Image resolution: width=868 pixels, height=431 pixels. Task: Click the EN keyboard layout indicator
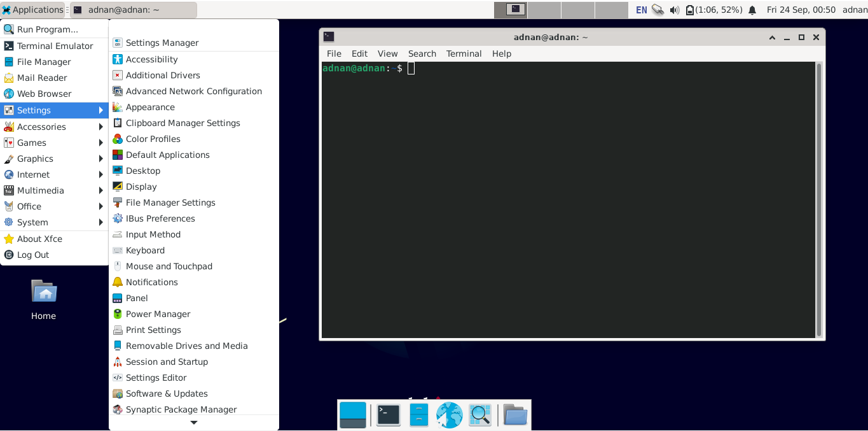click(x=640, y=10)
